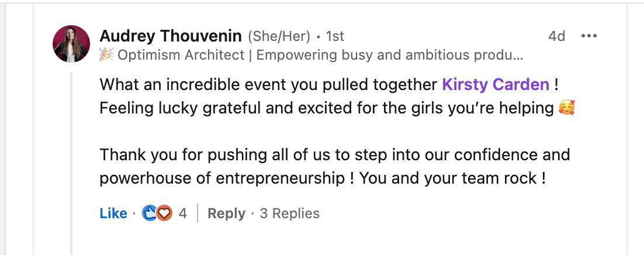This screenshot has height=255, width=644.
Task: Click the orange heart reaction icon
Action: [164, 213]
